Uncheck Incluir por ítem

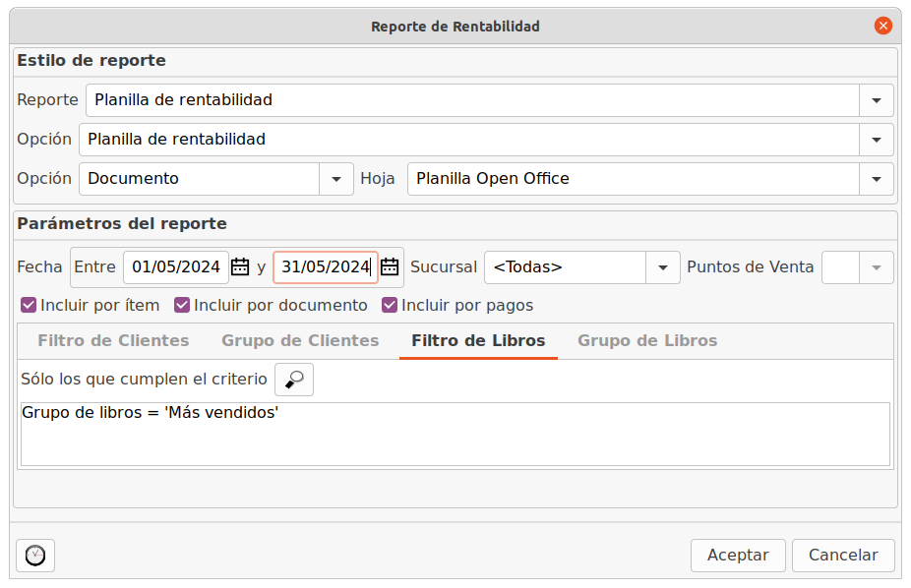pos(29,306)
